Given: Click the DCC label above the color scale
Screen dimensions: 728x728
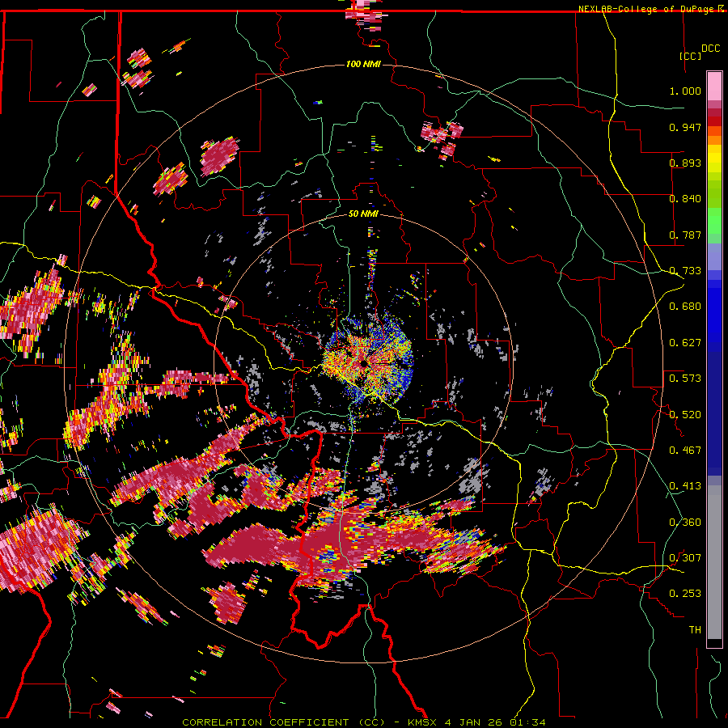Looking at the screenshot, I should [710, 49].
